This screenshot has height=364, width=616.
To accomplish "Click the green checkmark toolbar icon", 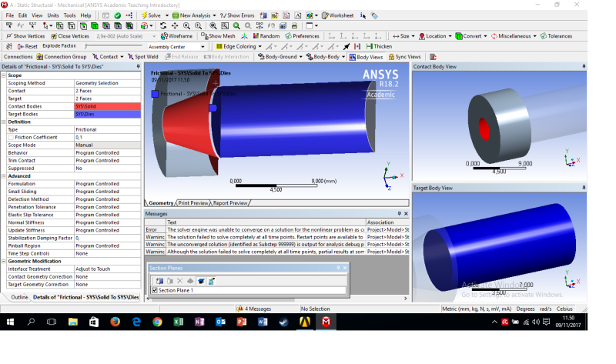I will [117, 15].
